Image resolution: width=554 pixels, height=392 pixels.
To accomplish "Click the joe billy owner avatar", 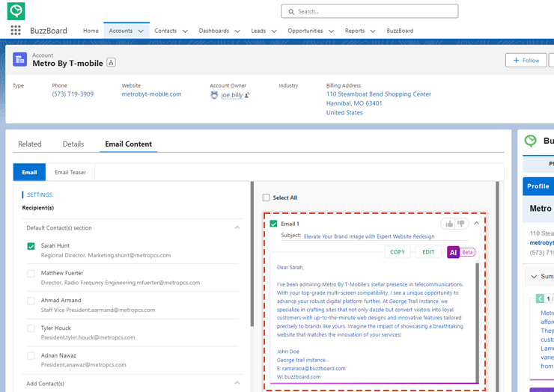I will tap(214, 95).
